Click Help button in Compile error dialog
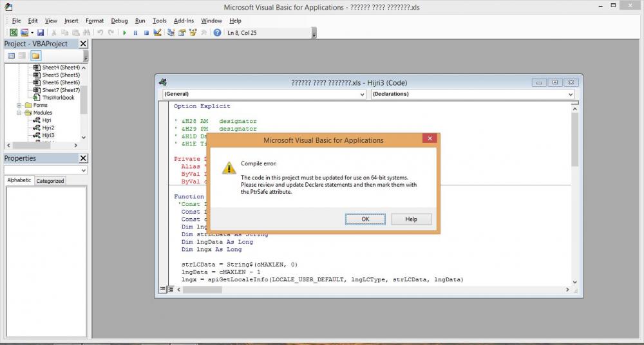This screenshot has height=345, width=644. click(x=411, y=219)
